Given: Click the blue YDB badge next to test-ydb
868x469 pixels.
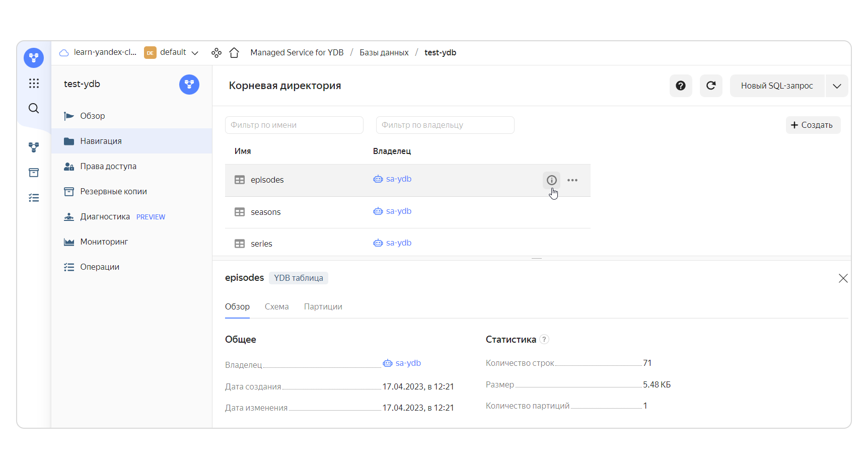Looking at the screenshot, I should coord(189,85).
